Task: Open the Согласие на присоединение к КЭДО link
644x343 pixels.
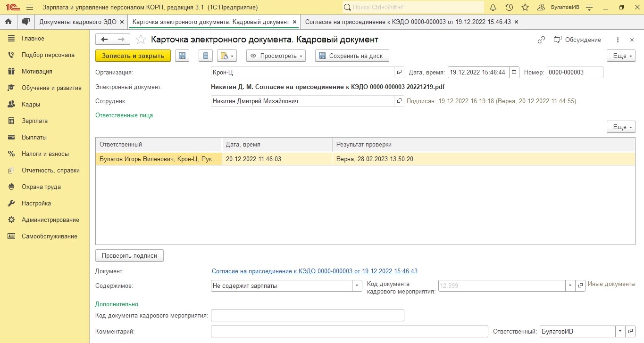Action: coord(315,271)
